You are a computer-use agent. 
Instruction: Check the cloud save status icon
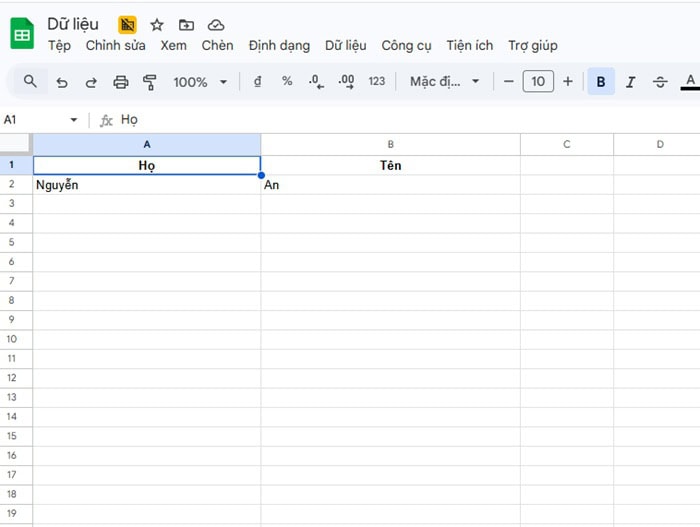[216, 25]
